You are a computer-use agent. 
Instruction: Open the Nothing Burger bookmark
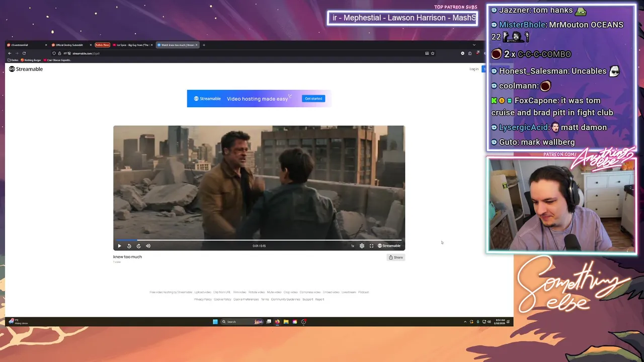click(x=31, y=60)
